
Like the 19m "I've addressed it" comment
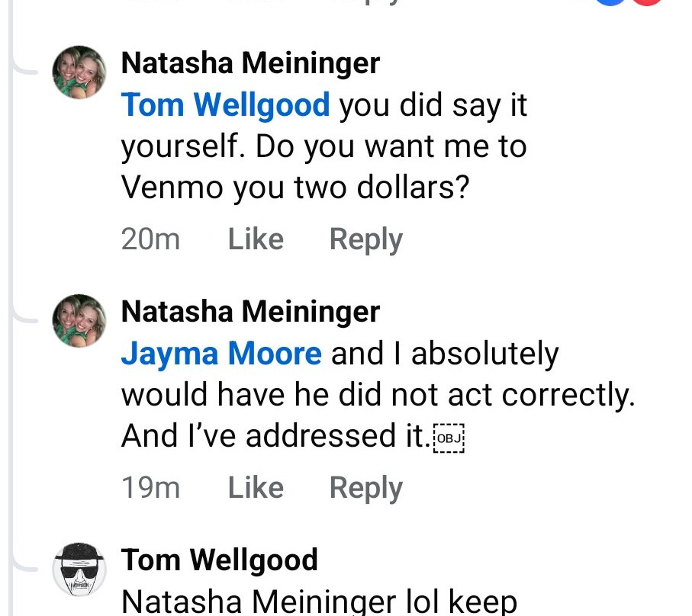tap(256, 488)
